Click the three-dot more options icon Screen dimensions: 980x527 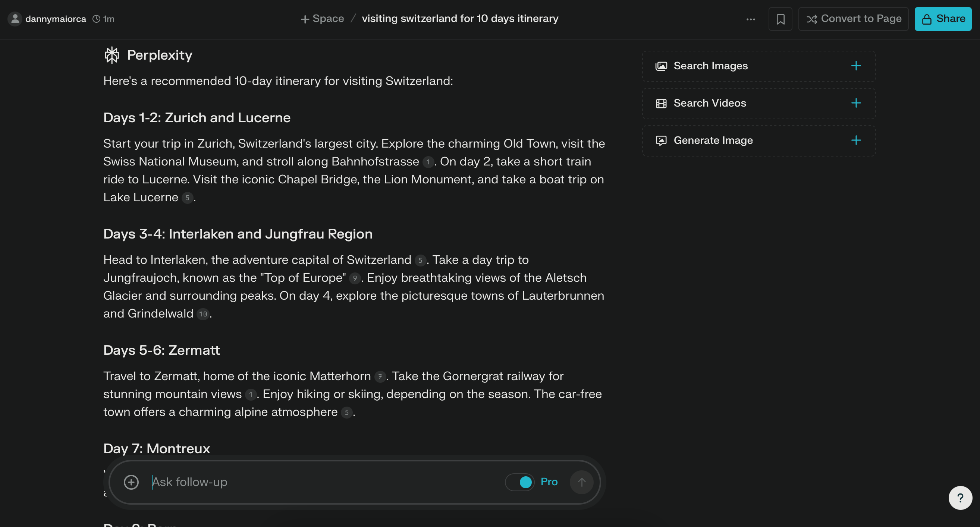coord(751,19)
